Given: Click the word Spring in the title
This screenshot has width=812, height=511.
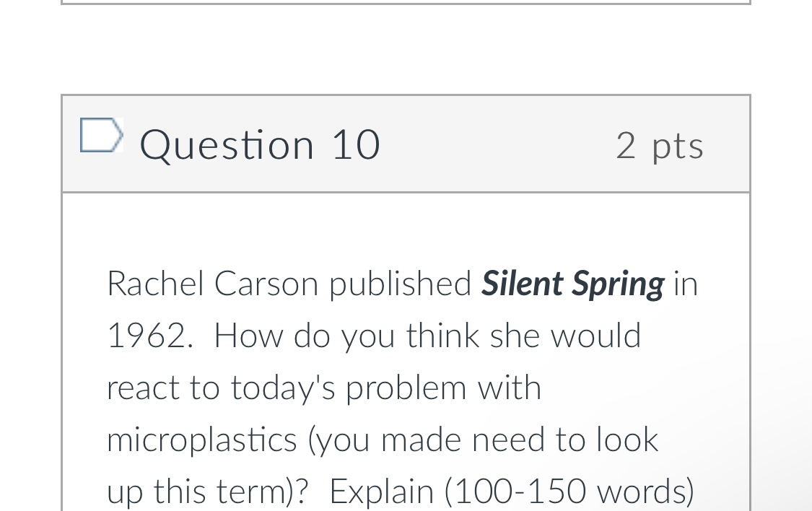Looking at the screenshot, I should [x=618, y=283].
